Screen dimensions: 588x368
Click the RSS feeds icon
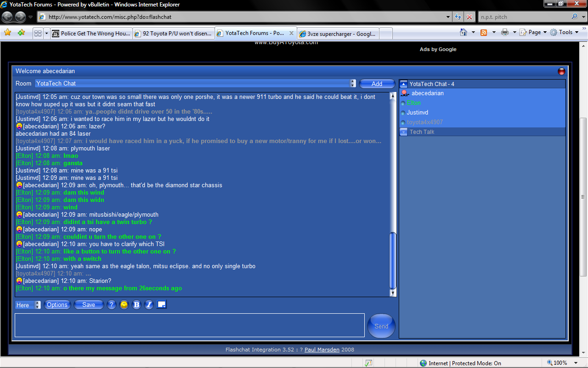pos(484,32)
